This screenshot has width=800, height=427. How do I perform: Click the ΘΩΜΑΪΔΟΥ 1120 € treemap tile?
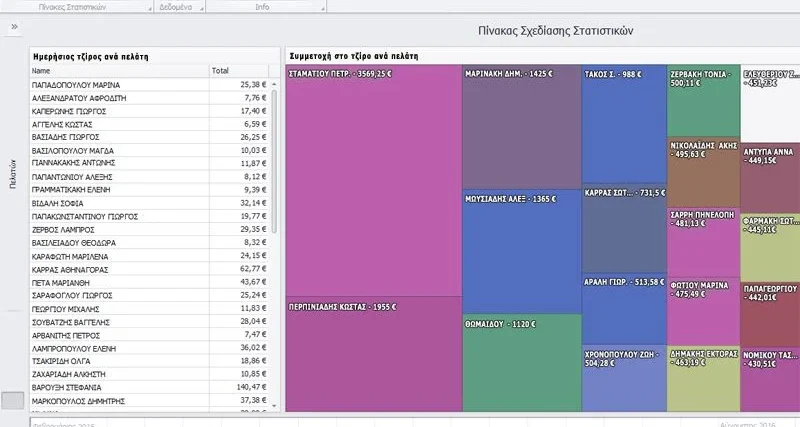pyautogui.click(x=522, y=362)
